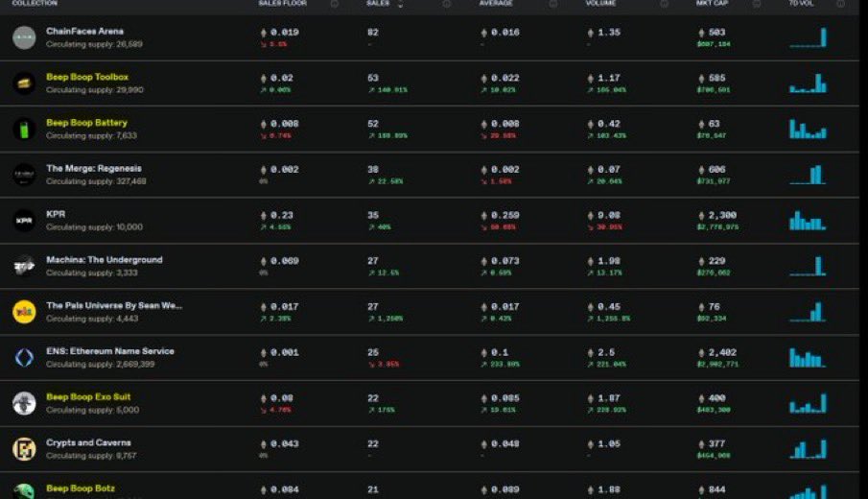Open KPR collection logo icon
The width and height of the screenshot is (868, 499).
coord(24,221)
